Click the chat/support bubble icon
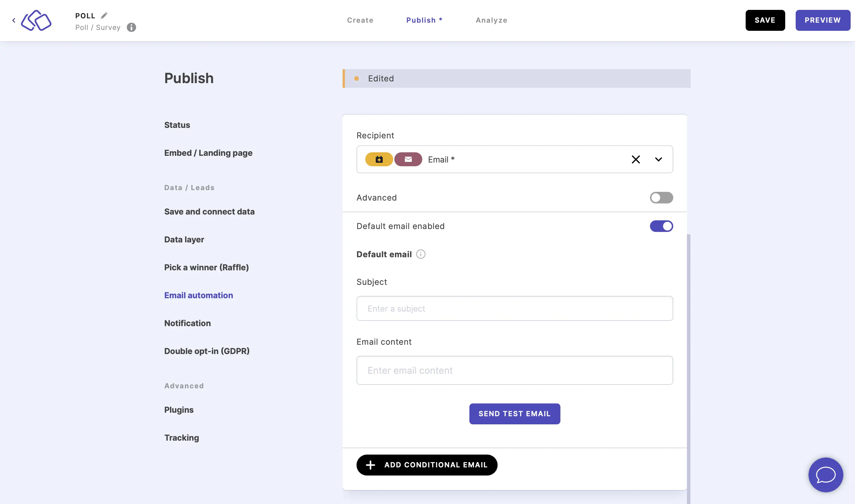855x504 pixels. (x=826, y=475)
